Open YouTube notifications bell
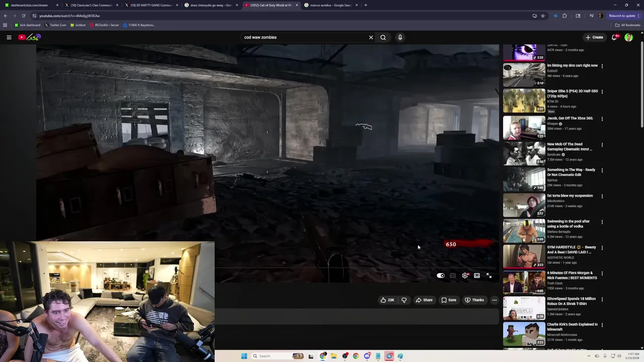The image size is (644, 362). [x=614, y=37]
